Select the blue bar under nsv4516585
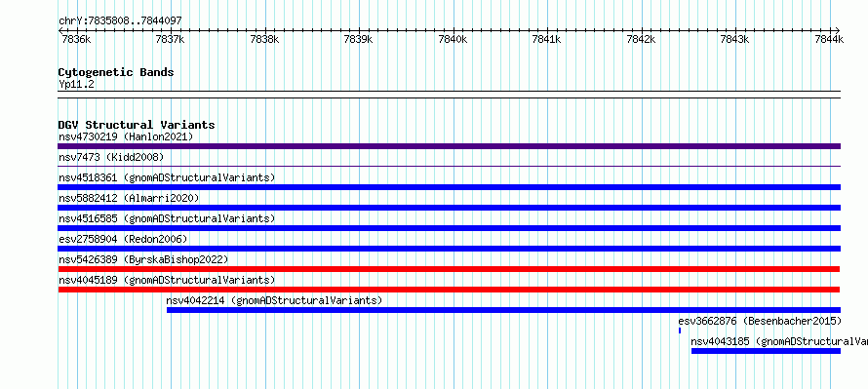Image resolution: width=868 pixels, height=389 pixels. click(x=449, y=228)
